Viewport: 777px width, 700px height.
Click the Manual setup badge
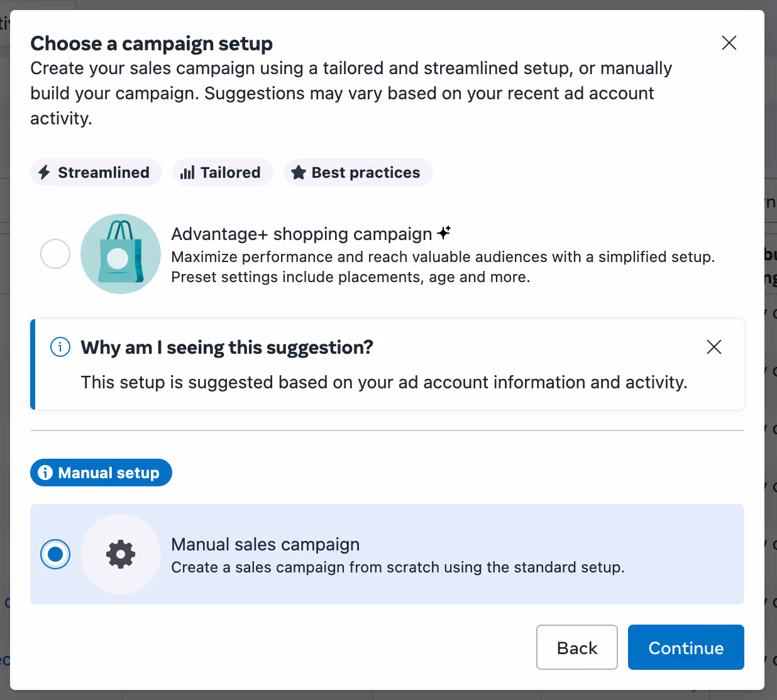click(x=101, y=473)
